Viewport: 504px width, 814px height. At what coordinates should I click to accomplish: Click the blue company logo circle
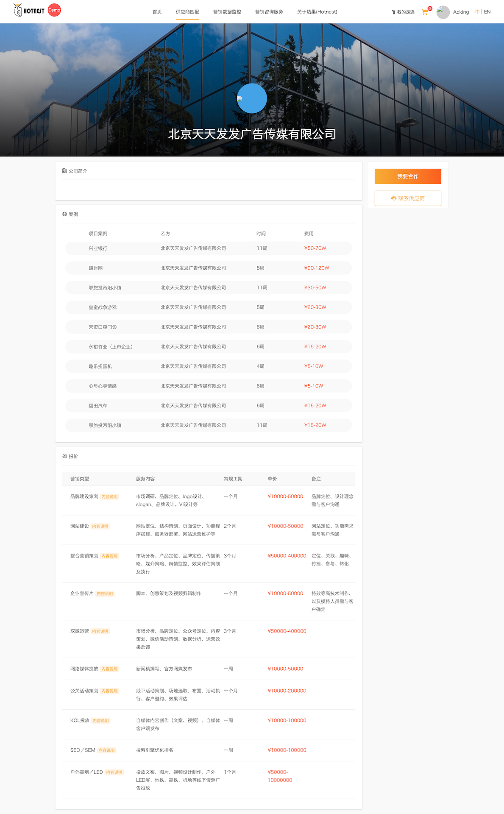pyautogui.click(x=252, y=98)
